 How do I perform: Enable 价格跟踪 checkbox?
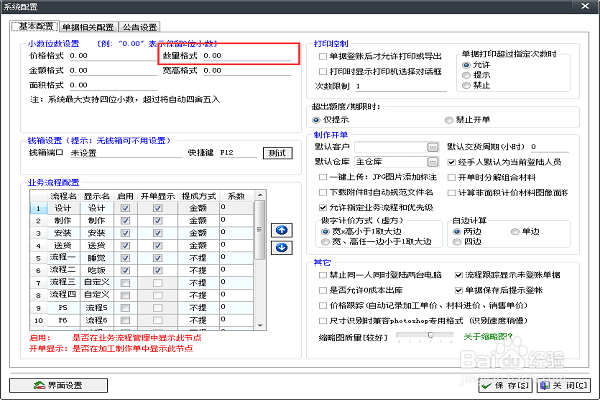(x=323, y=306)
